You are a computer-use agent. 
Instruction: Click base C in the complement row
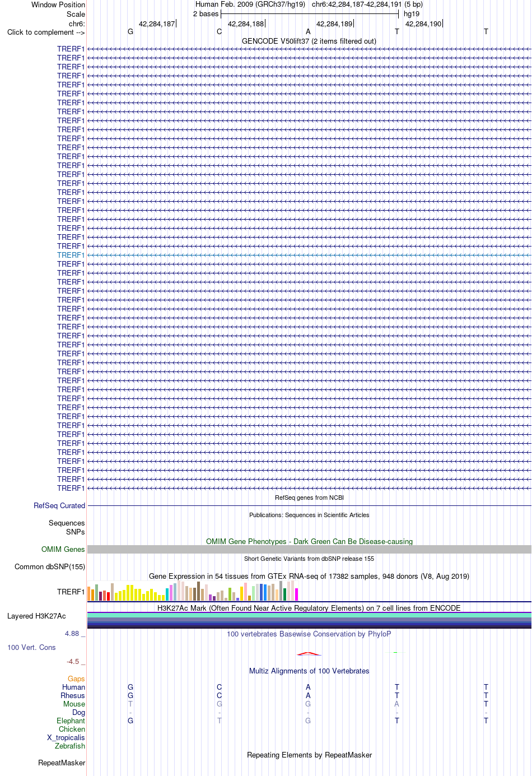[220, 32]
